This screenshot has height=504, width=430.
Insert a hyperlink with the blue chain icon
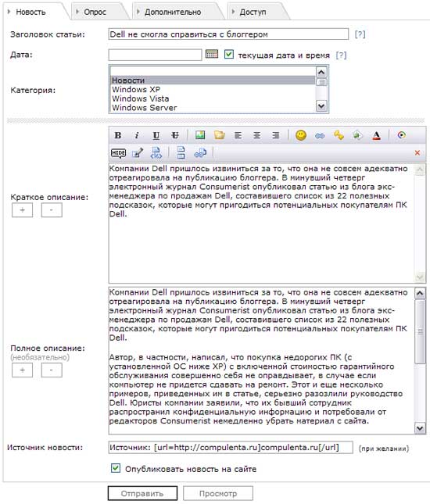click(x=320, y=136)
